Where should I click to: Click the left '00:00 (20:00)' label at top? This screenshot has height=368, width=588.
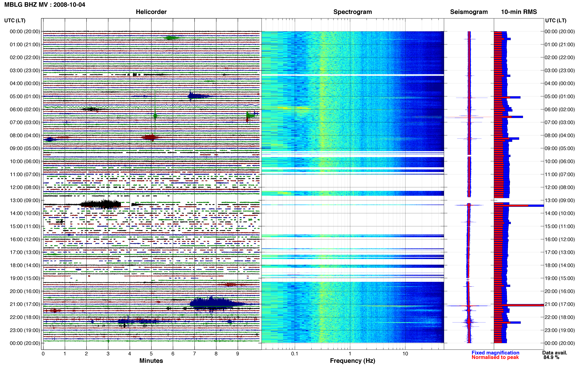[x=25, y=31]
